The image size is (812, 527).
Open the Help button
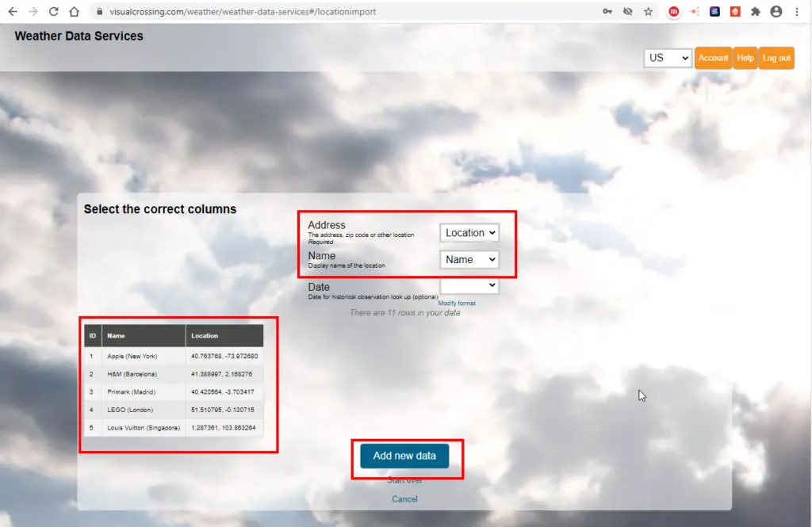745,58
